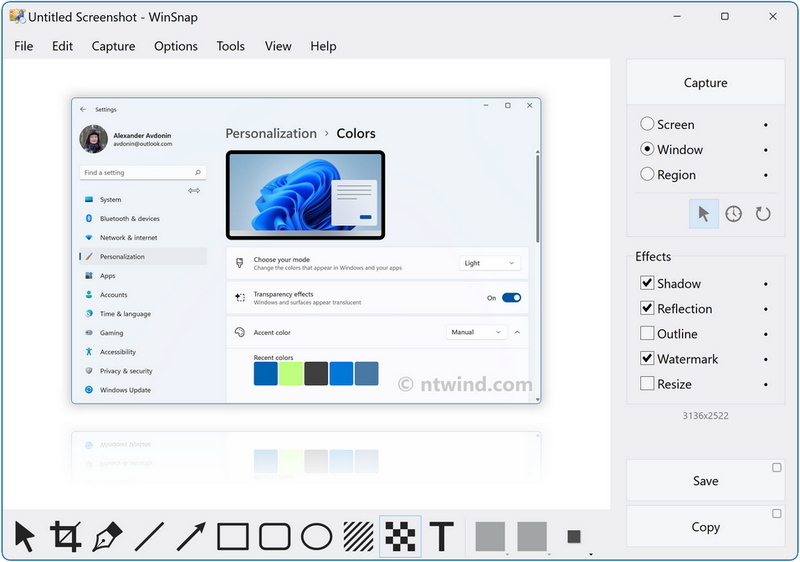
Task: Toggle include mouse cursor capture icon
Action: click(x=704, y=214)
